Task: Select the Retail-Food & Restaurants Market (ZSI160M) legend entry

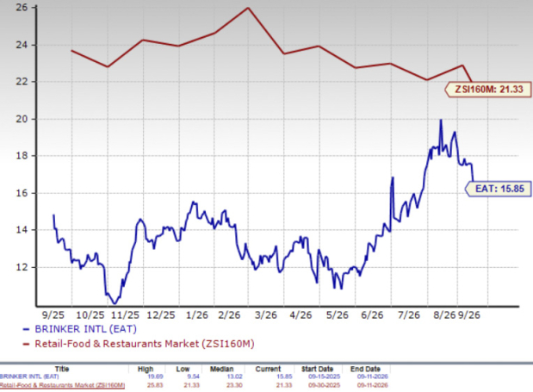Action: [x=139, y=344]
